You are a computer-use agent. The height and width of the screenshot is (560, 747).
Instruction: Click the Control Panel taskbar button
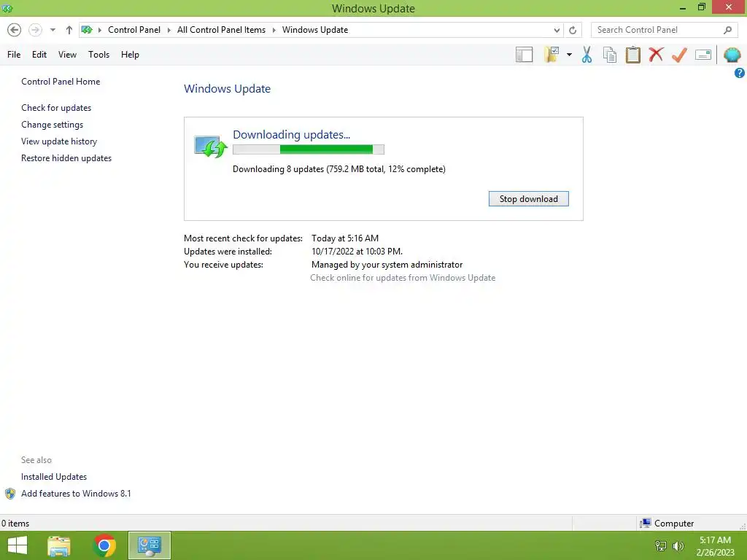click(149, 545)
